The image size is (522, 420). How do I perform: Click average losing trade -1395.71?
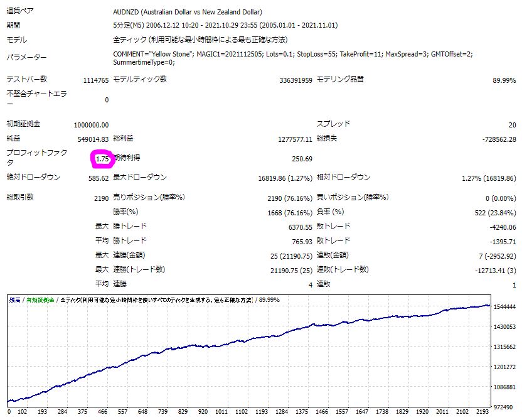pyautogui.click(x=503, y=242)
